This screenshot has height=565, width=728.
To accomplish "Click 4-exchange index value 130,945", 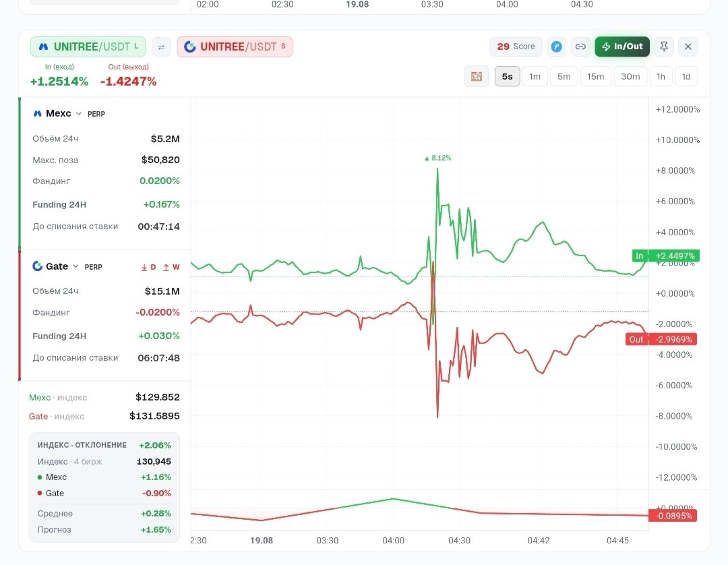I will pyautogui.click(x=154, y=461).
